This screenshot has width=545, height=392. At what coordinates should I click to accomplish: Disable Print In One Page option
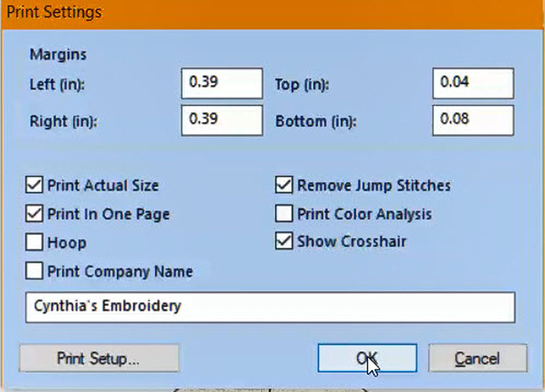33,214
